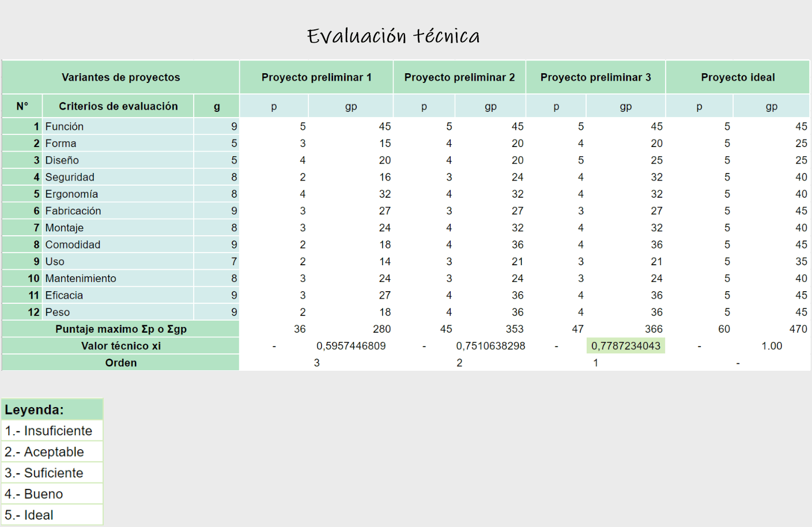Click the 'Puntaje maximo Σp o Σgp' row label

point(121,329)
